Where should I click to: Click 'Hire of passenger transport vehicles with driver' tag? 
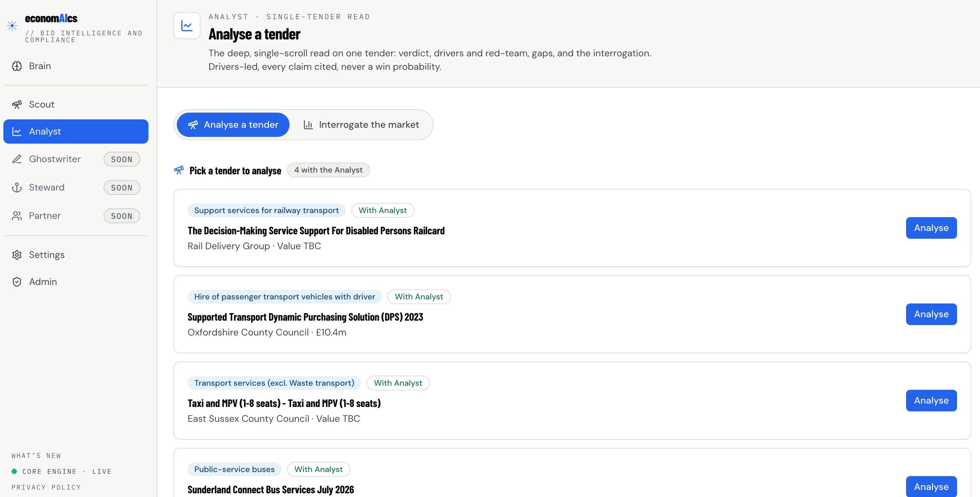point(284,297)
